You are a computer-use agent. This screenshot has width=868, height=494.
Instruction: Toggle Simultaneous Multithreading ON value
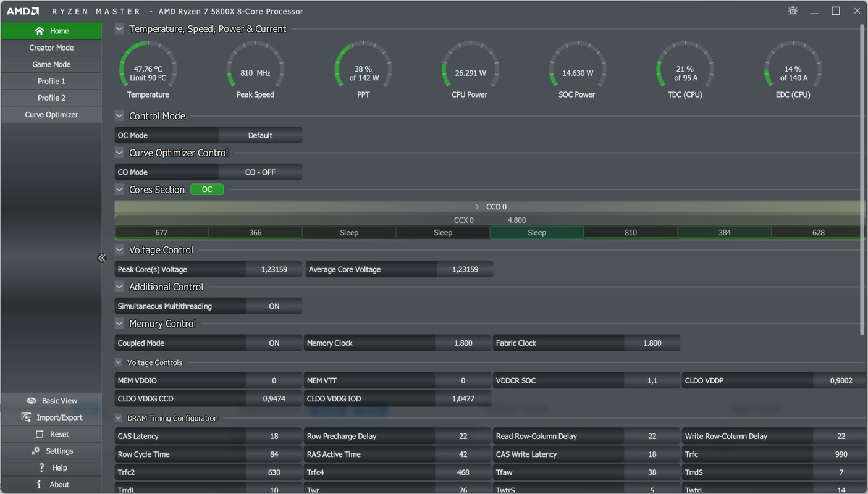274,306
